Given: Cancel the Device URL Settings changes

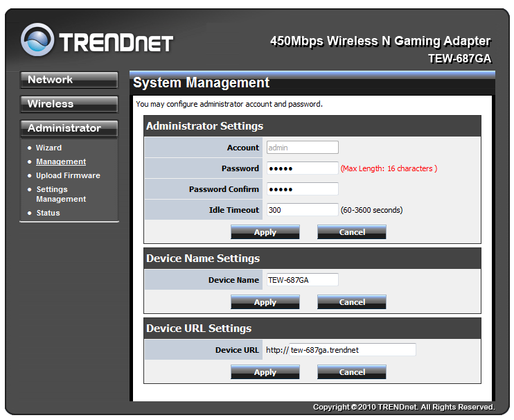Looking at the screenshot, I should pyautogui.click(x=351, y=372).
